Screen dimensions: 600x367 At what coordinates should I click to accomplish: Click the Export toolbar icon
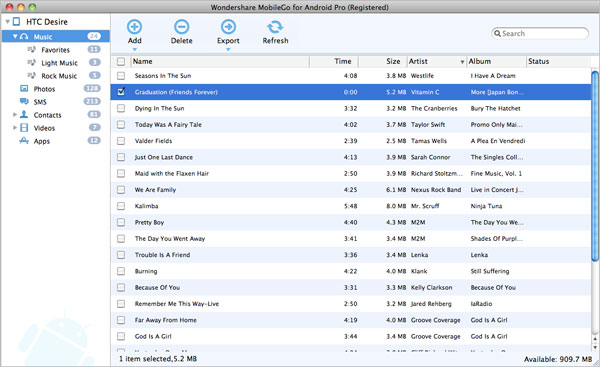click(228, 27)
